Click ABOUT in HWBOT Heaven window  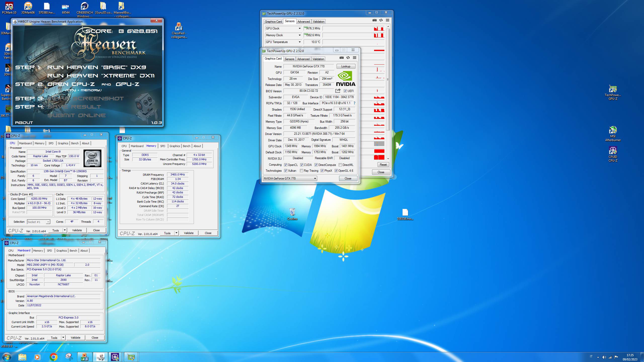point(24,123)
